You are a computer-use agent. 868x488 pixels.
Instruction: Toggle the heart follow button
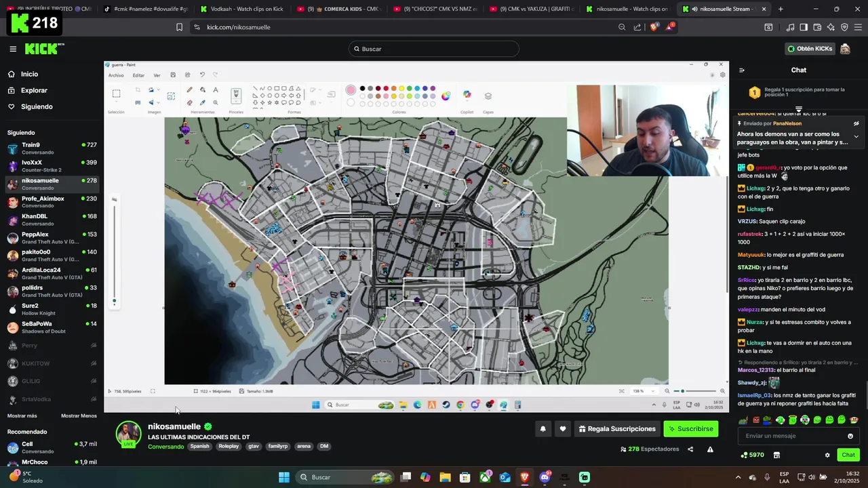[563, 428]
